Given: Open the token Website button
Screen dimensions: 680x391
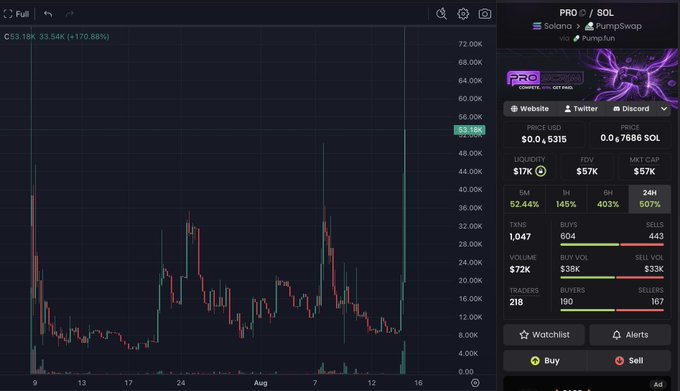Looking at the screenshot, I should point(530,109).
